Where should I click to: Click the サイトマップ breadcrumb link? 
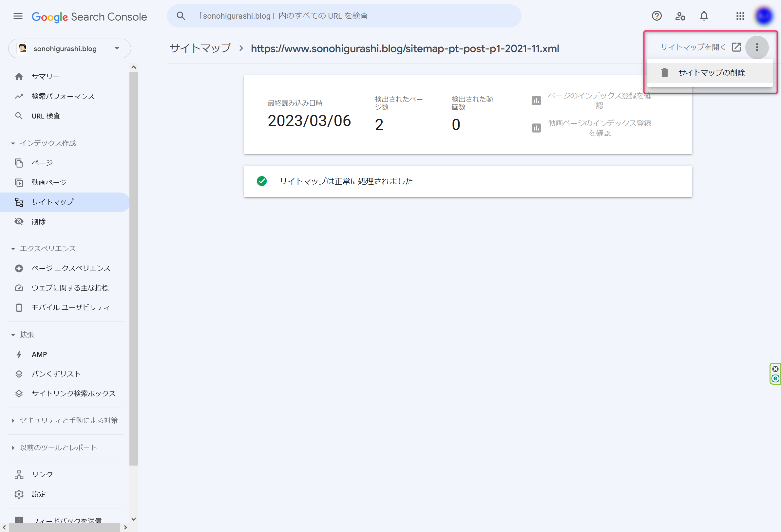tap(200, 48)
